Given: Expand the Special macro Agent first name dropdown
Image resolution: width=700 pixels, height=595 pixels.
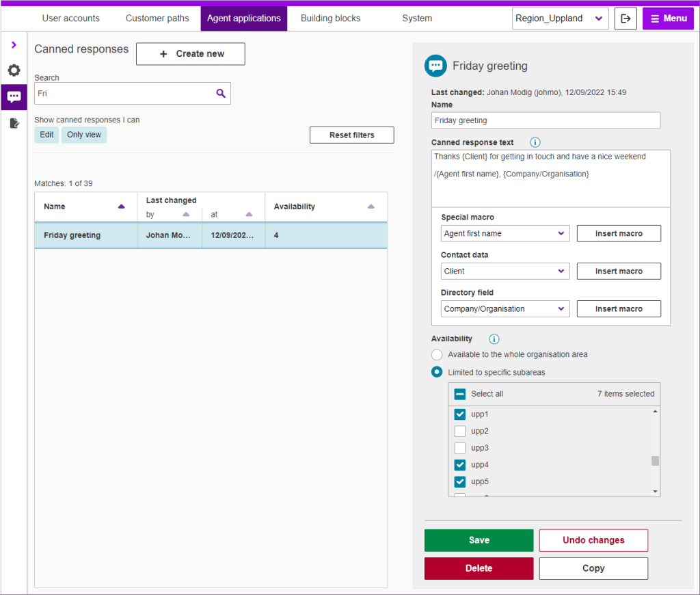Looking at the screenshot, I should [x=505, y=234].
